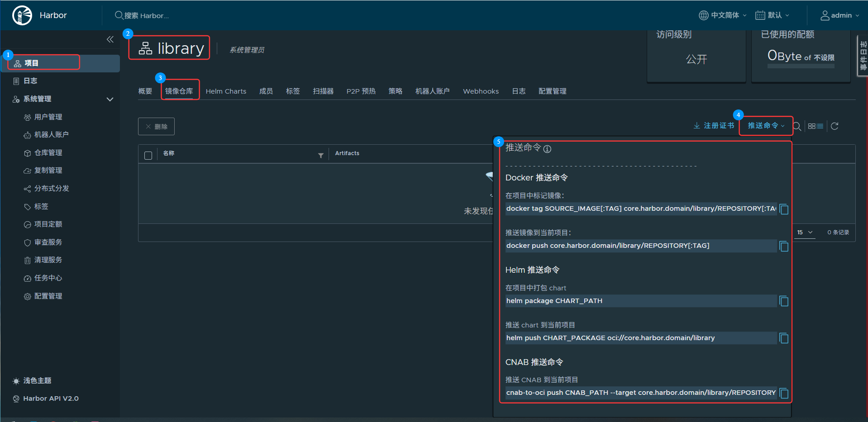Image resolution: width=868 pixels, height=422 pixels.
Task: Click the Harbor logo icon
Action: click(x=22, y=15)
